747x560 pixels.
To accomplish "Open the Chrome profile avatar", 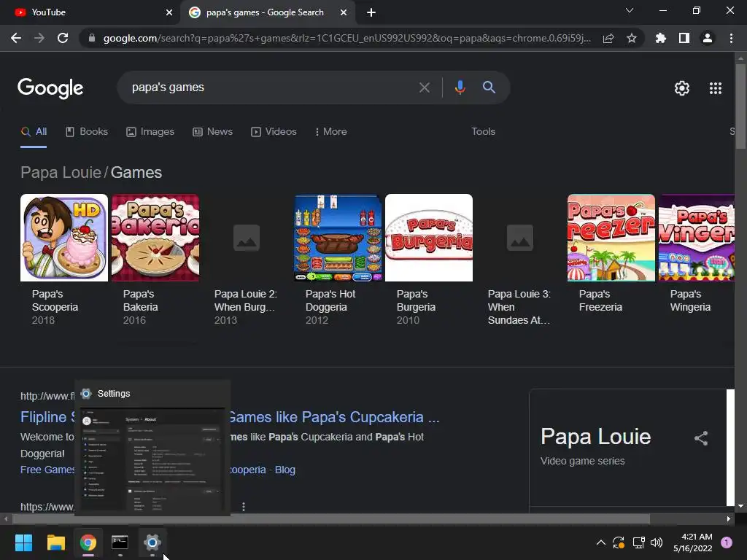I will pyautogui.click(x=708, y=38).
